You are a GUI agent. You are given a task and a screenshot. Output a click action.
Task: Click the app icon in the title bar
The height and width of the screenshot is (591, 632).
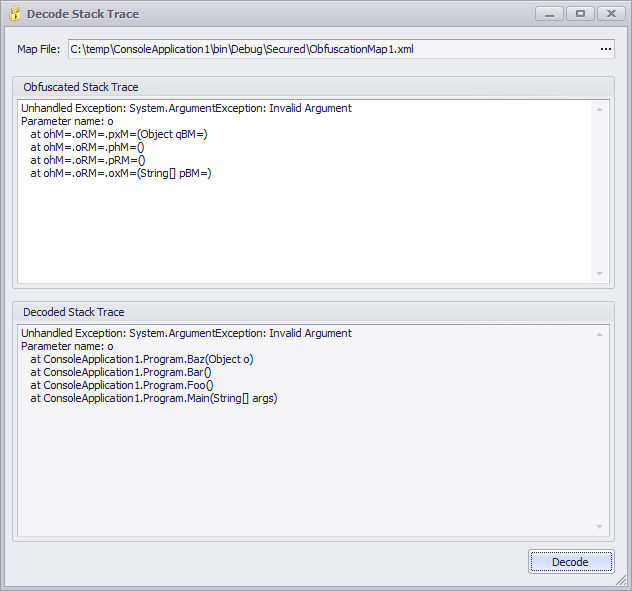coord(14,14)
